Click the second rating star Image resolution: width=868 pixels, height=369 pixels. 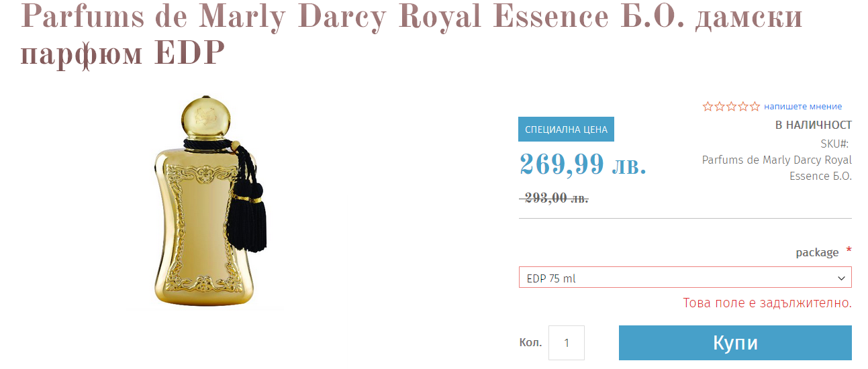tap(720, 106)
